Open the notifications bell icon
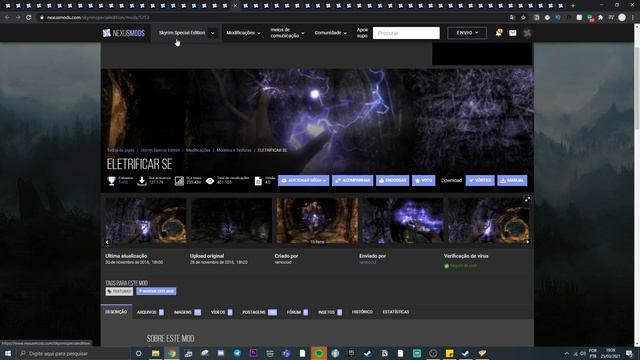Viewport: 640px width, 360px height. (498, 33)
